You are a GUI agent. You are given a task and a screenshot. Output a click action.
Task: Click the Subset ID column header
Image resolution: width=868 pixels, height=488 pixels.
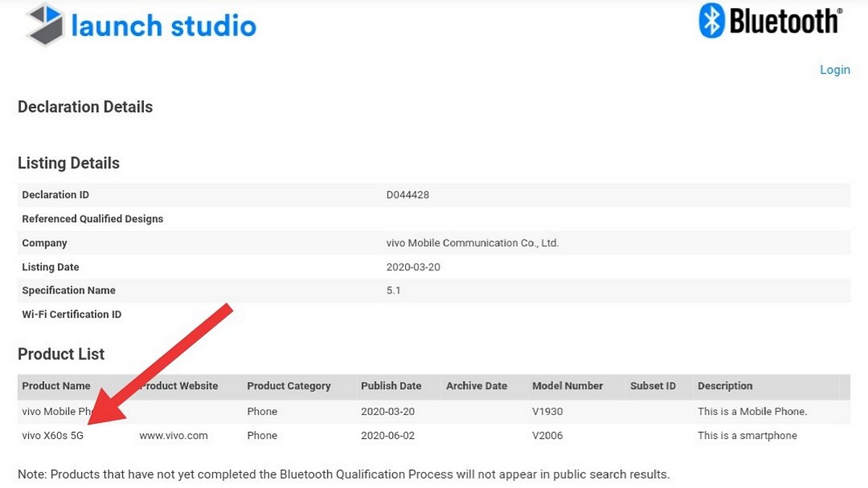[x=652, y=386]
